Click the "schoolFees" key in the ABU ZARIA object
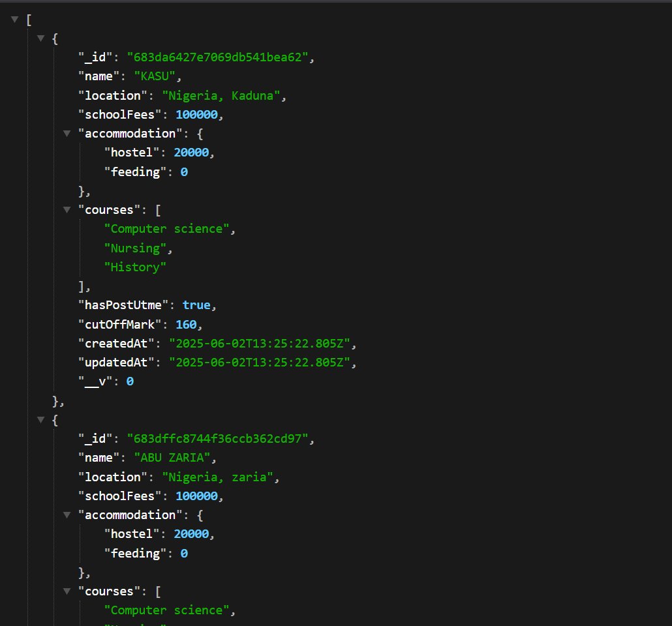 coord(120,496)
